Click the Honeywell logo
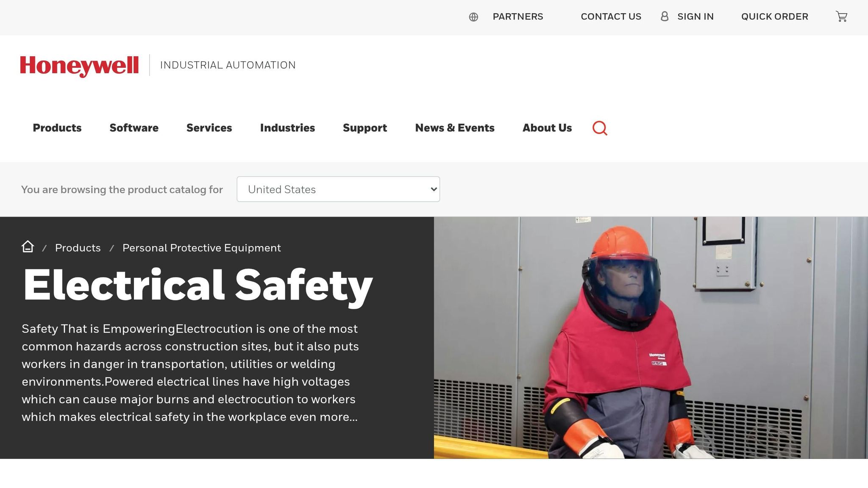The image size is (868, 488). (x=79, y=66)
